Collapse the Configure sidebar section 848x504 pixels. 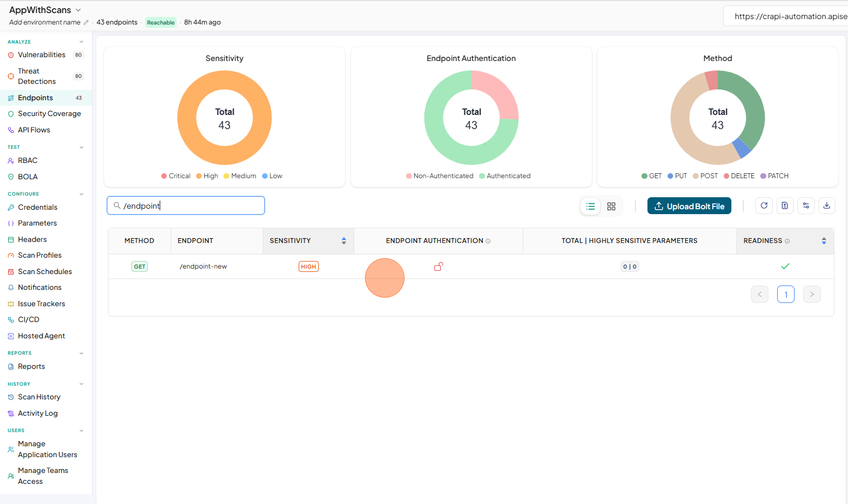coord(82,194)
